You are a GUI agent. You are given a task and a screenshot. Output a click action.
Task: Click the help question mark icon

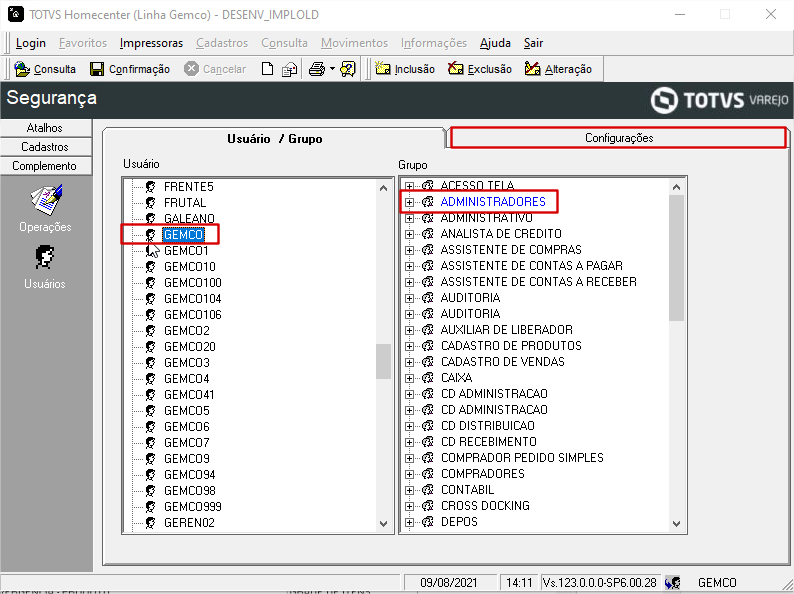348,69
